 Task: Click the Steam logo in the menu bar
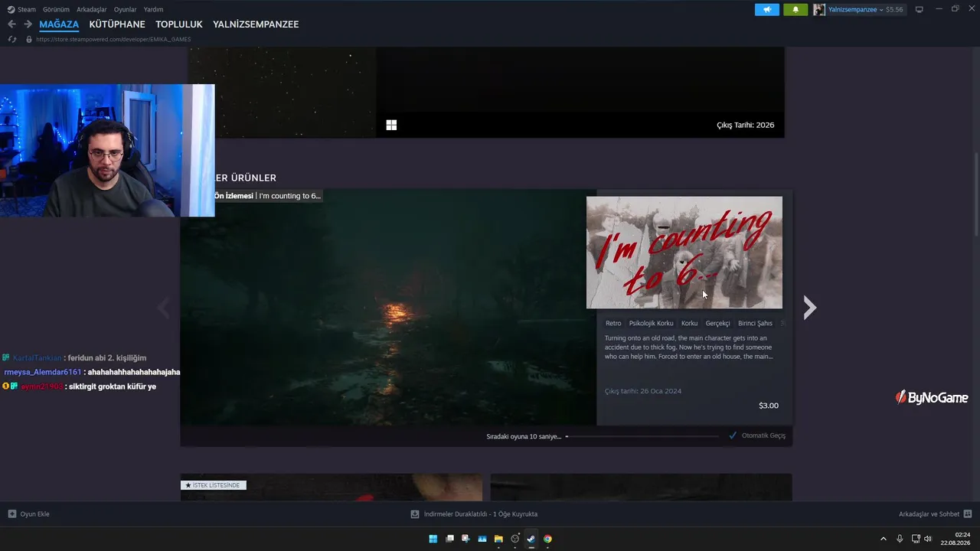click(x=11, y=10)
